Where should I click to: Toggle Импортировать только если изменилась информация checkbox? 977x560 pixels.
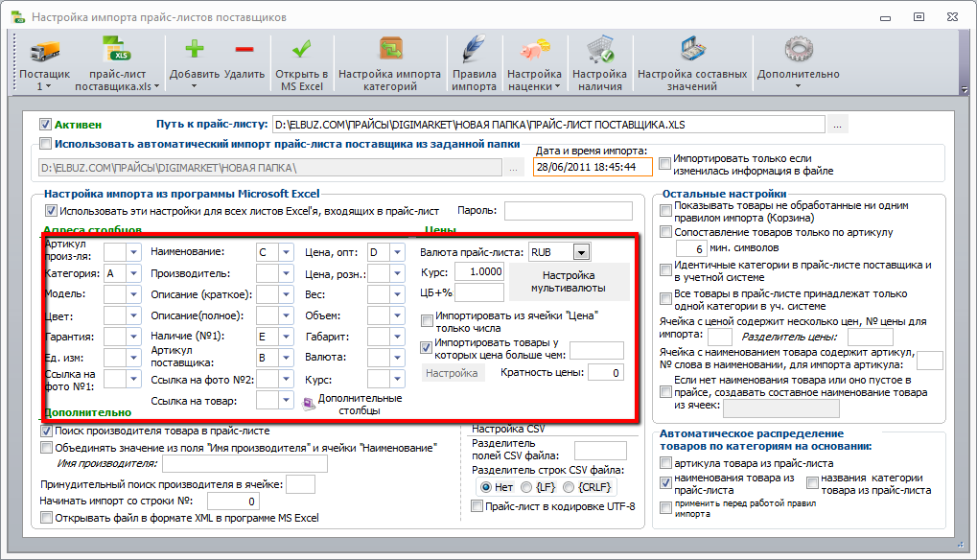pos(664,164)
